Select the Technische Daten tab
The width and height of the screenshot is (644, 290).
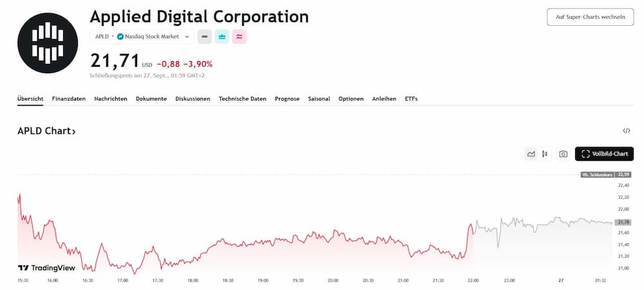pyautogui.click(x=242, y=99)
